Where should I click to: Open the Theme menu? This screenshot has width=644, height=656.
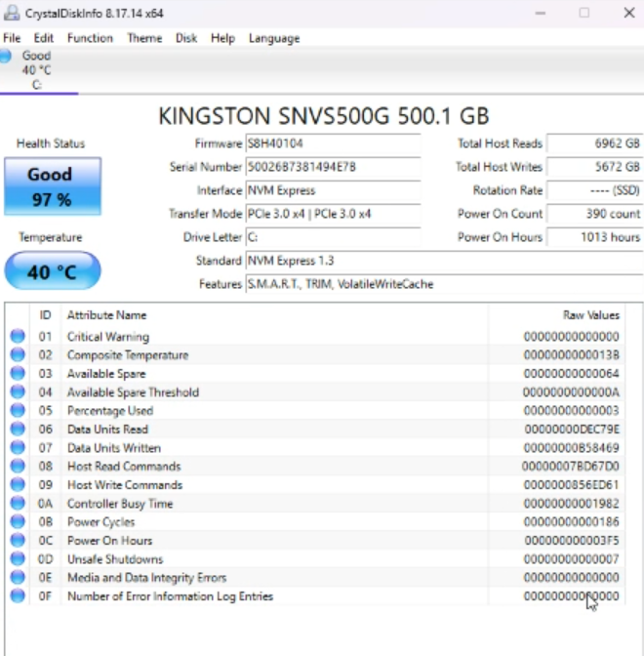[x=144, y=38]
